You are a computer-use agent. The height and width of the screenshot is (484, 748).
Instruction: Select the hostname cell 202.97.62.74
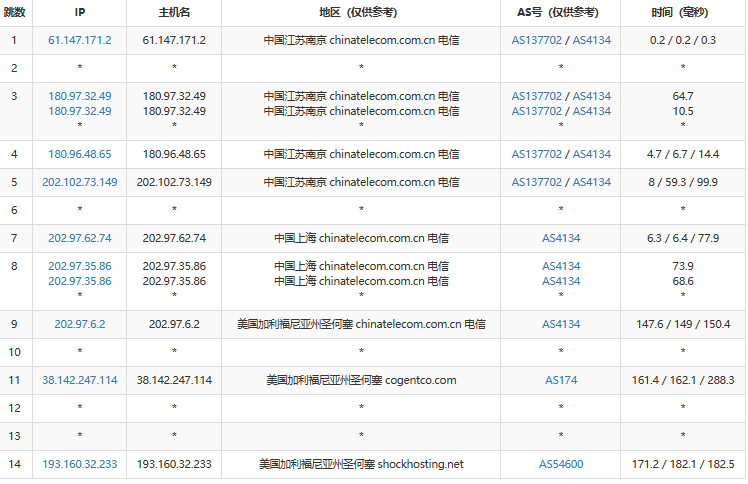tap(174, 238)
